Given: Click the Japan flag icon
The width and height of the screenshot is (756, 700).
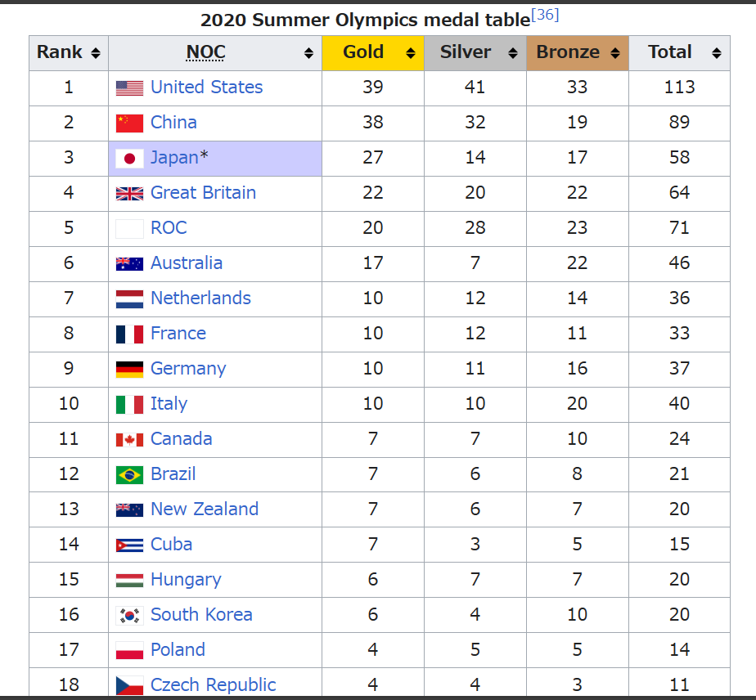Looking at the screenshot, I should coord(129,158).
